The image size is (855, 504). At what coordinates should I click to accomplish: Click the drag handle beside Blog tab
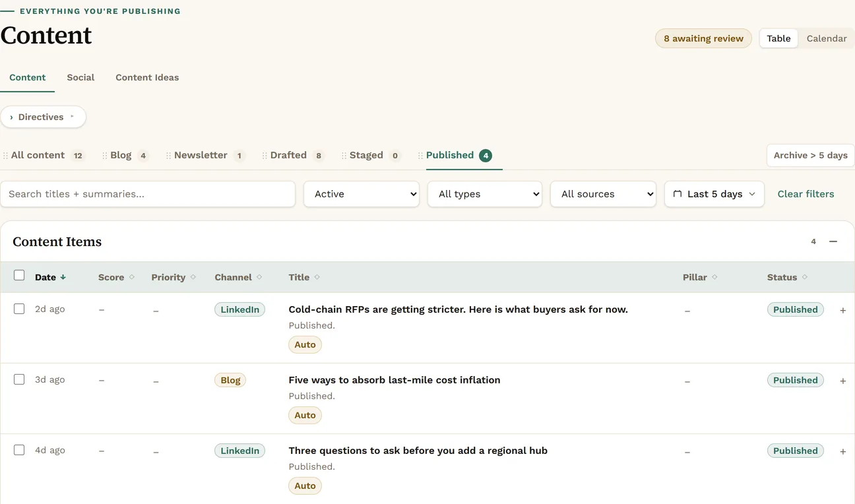click(x=105, y=156)
